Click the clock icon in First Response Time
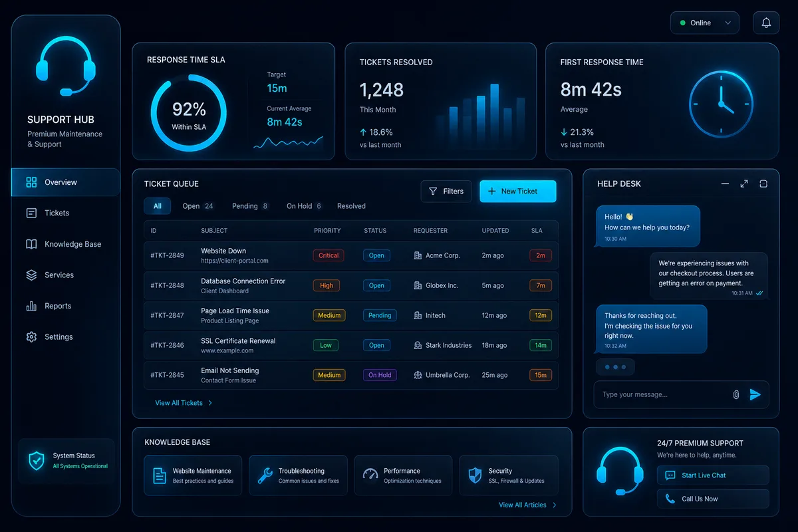Screen dimensions: 798x532 coord(721,104)
